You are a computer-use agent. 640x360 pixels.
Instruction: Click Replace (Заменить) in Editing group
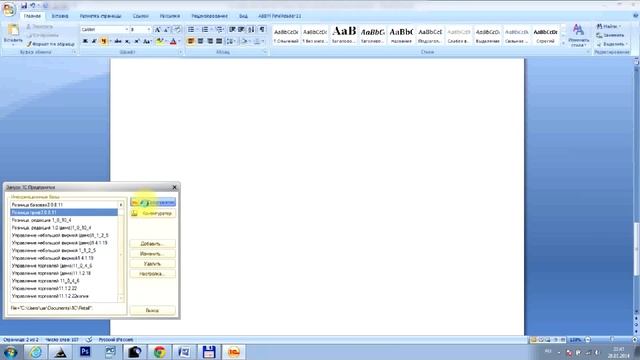(x=610, y=35)
